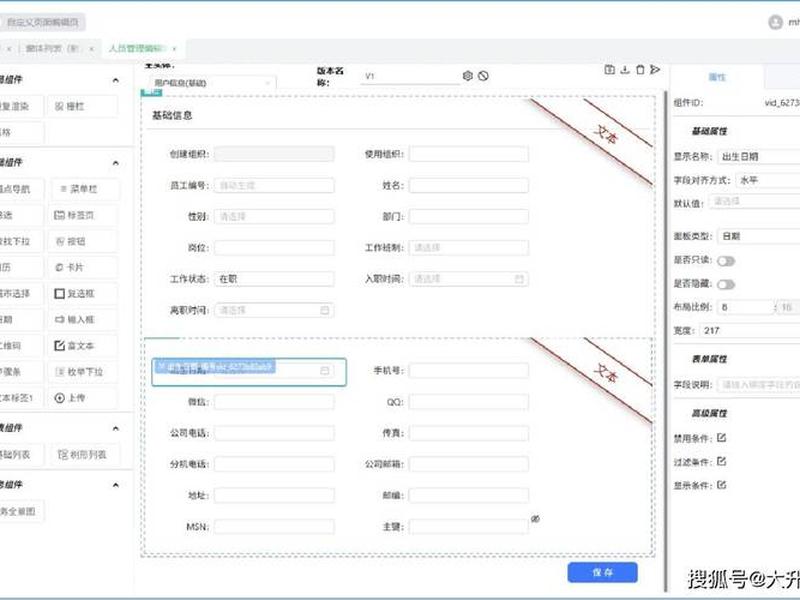This screenshot has width=800, height=600.
Task: Click the 基础信息 section heading
Action: (x=172, y=115)
